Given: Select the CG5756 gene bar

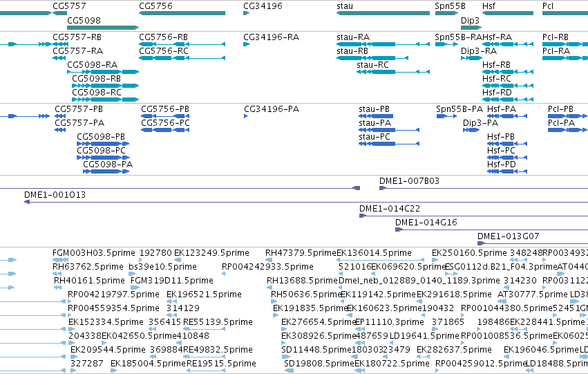Looking at the screenshot, I should point(182,13).
